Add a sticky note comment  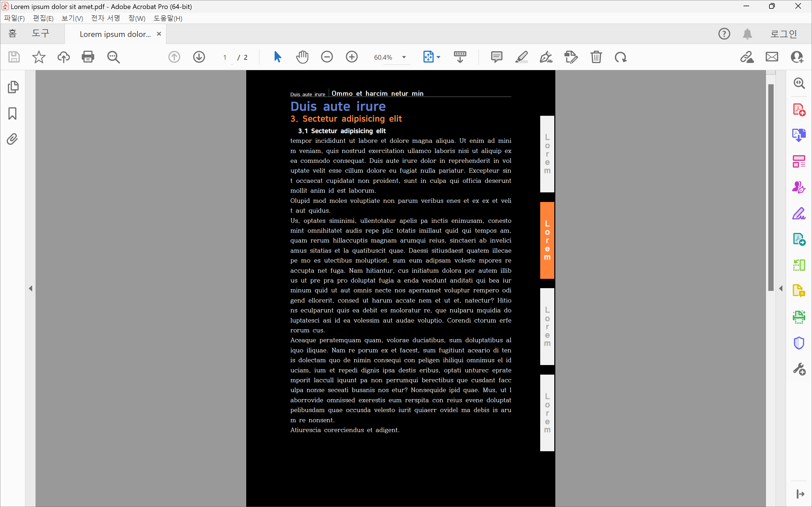496,57
